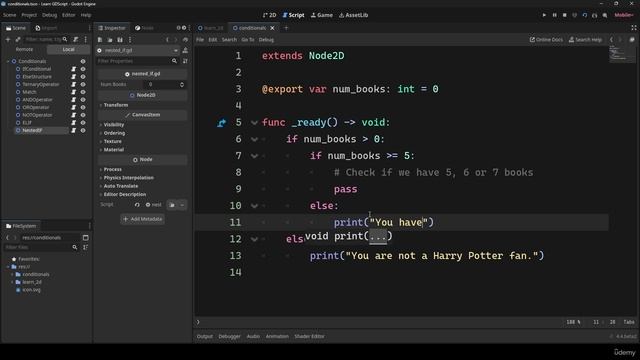Click the Filter Files search field

click(41, 247)
